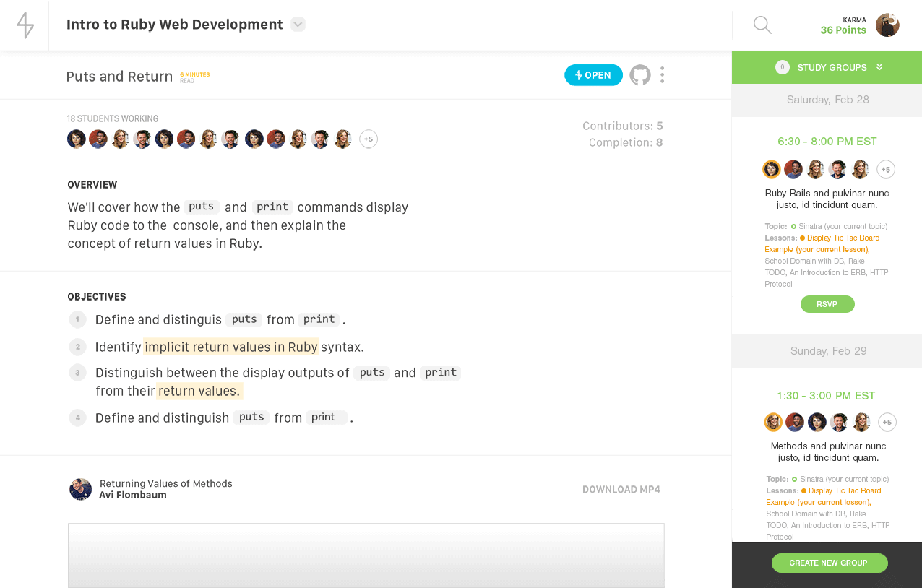The image size is (922, 588).
Task: Open the course switcher dropdown arrow
Action: pos(298,24)
